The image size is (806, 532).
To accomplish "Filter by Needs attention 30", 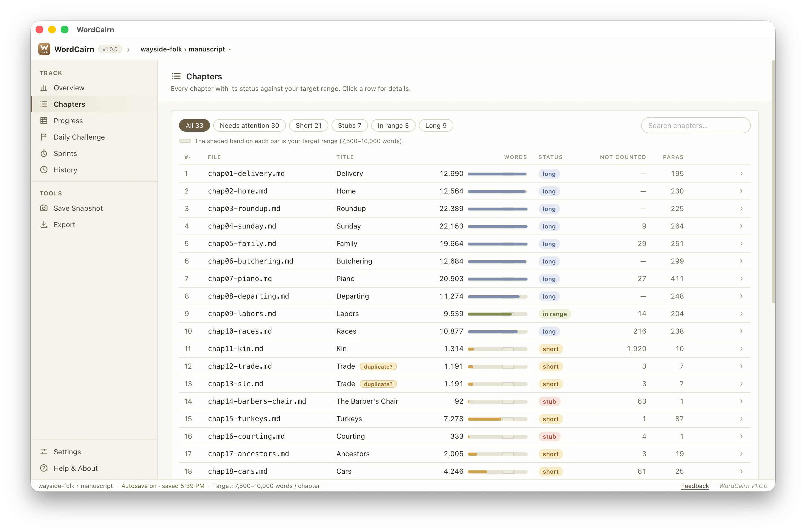I will [249, 126].
